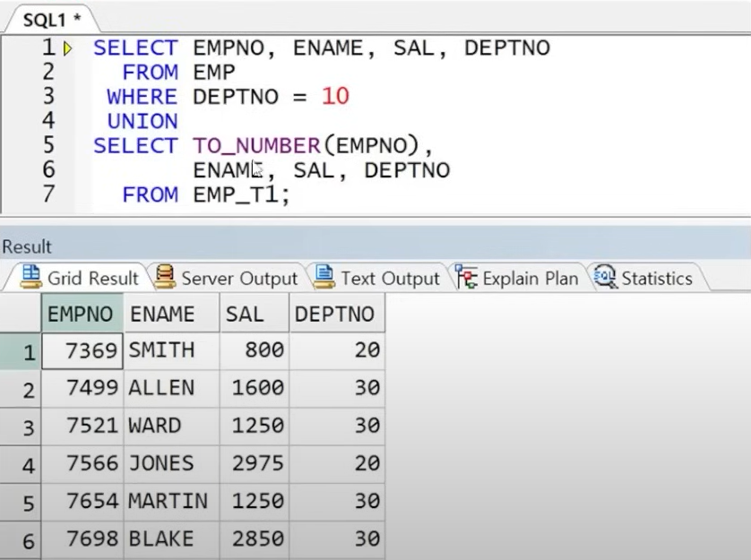This screenshot has height=560, width=751.
Task: Place cursor on the TO_NUMBER function
Action: click(256, 146)
